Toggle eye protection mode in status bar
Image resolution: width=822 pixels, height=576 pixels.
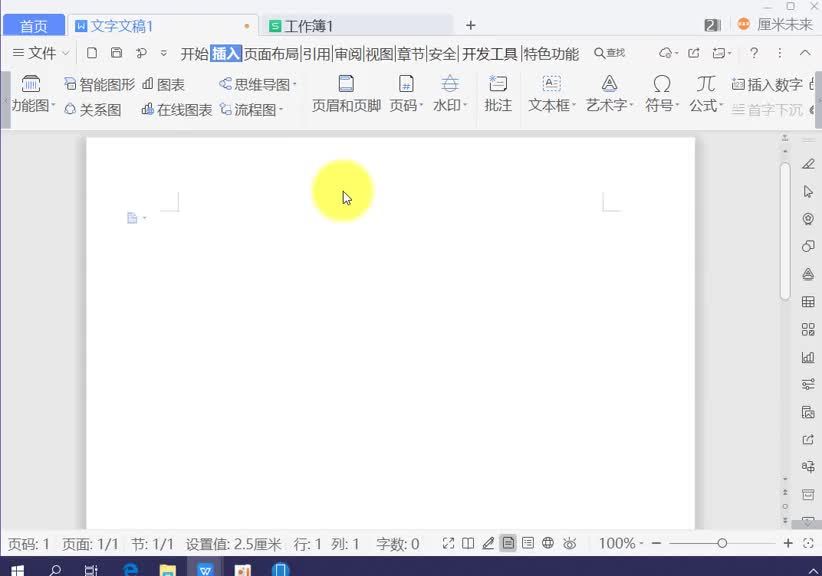click(570, 543)
